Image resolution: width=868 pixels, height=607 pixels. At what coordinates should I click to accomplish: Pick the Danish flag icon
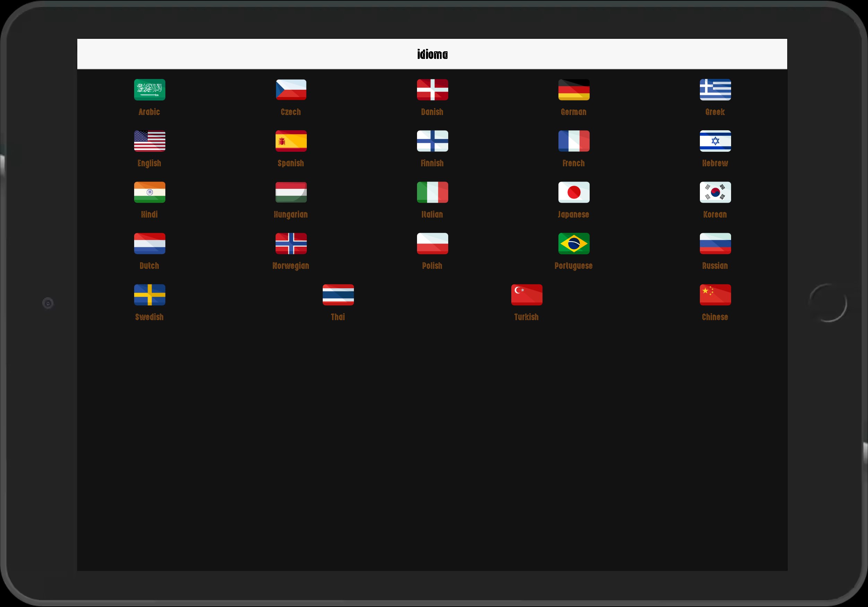point(432,90)
